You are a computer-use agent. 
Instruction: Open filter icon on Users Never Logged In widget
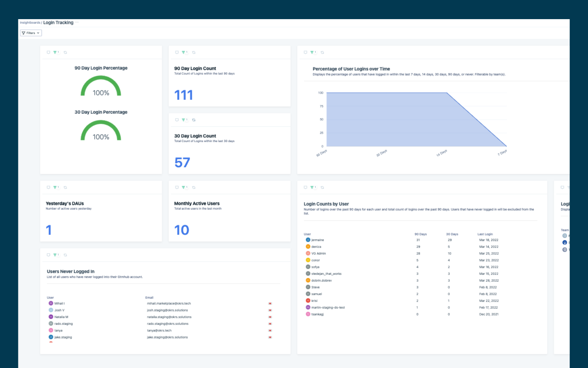coord(55,255)
